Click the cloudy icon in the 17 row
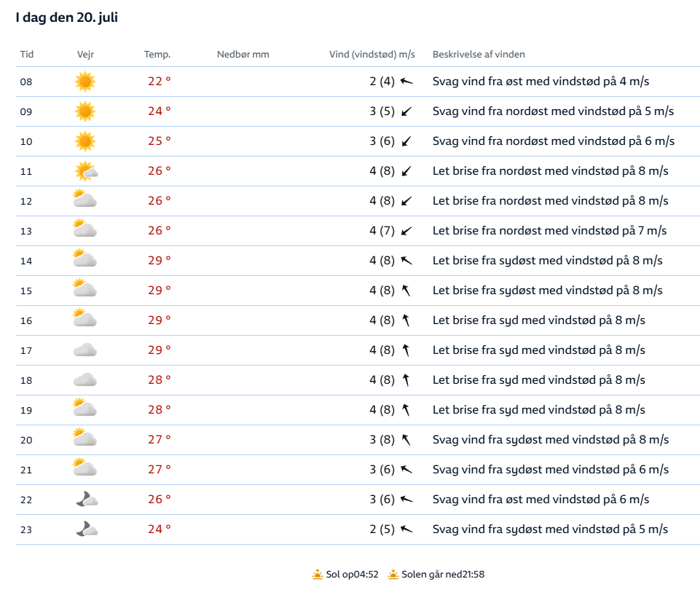Screen dimensions: 700x595 pyautogui.click(x=85, y=350)
